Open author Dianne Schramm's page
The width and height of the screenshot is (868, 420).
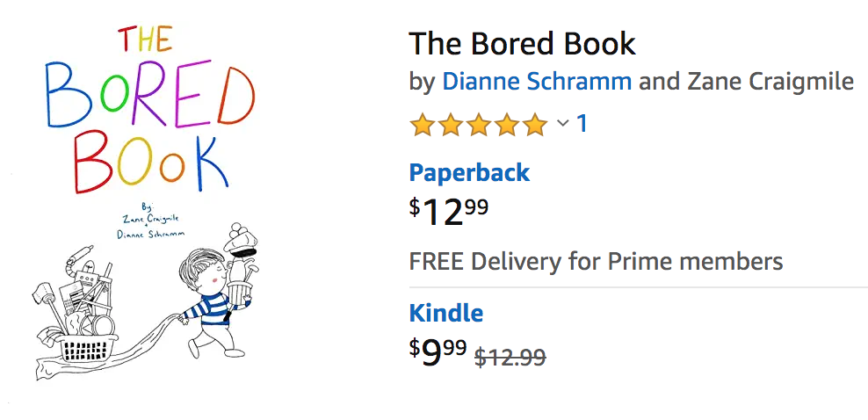pos(536,82)
